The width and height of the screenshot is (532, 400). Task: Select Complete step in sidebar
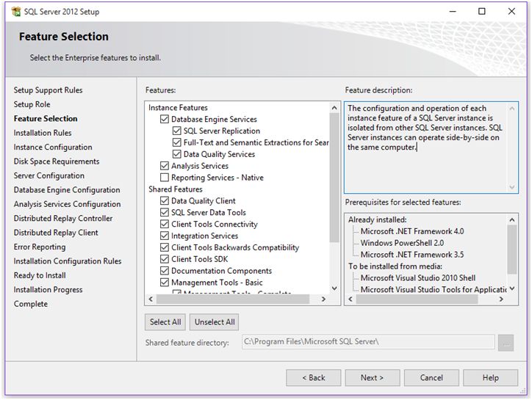coord(31,304)
